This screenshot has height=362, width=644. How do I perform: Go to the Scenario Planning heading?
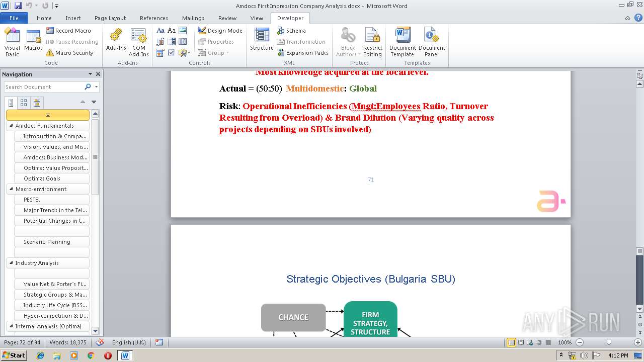pyautogui.click(x=52, y=242)
